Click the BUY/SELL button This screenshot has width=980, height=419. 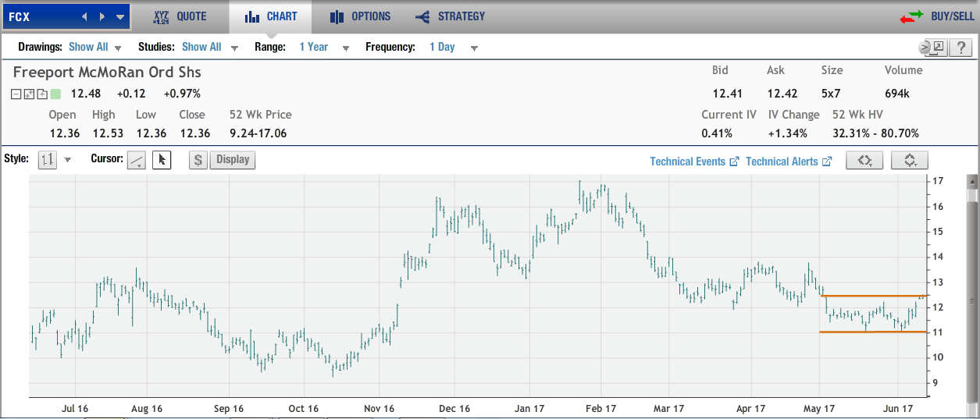point(937,16)
